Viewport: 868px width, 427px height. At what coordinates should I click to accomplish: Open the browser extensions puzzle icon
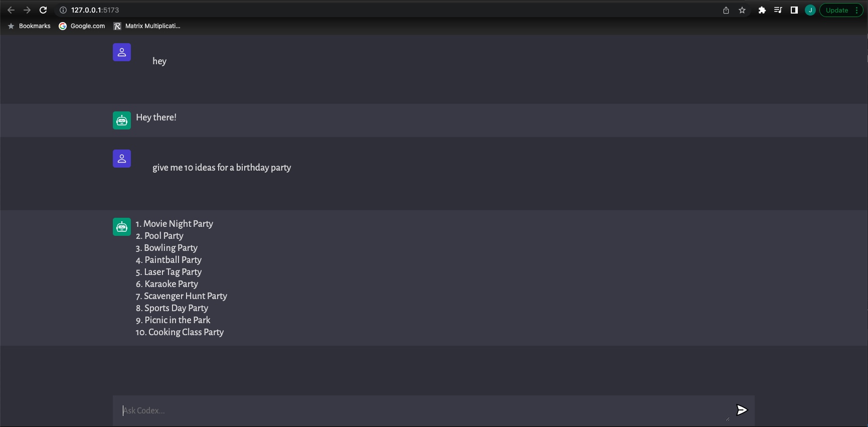click(762, 10)
